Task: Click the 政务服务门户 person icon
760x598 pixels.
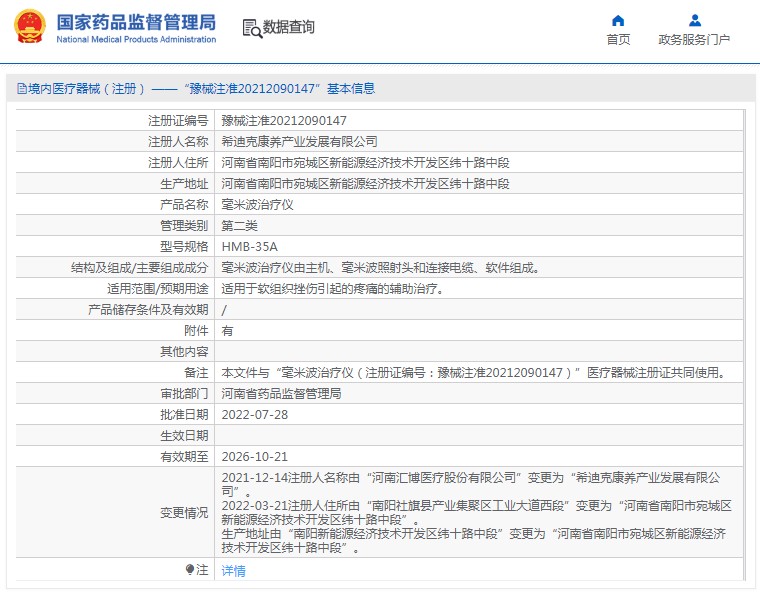Action: (694, 20)
